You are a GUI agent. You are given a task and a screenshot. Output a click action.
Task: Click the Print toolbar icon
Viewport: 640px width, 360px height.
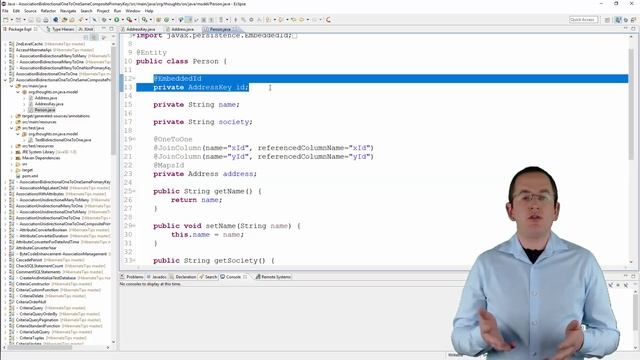click(x=46, y=20)
